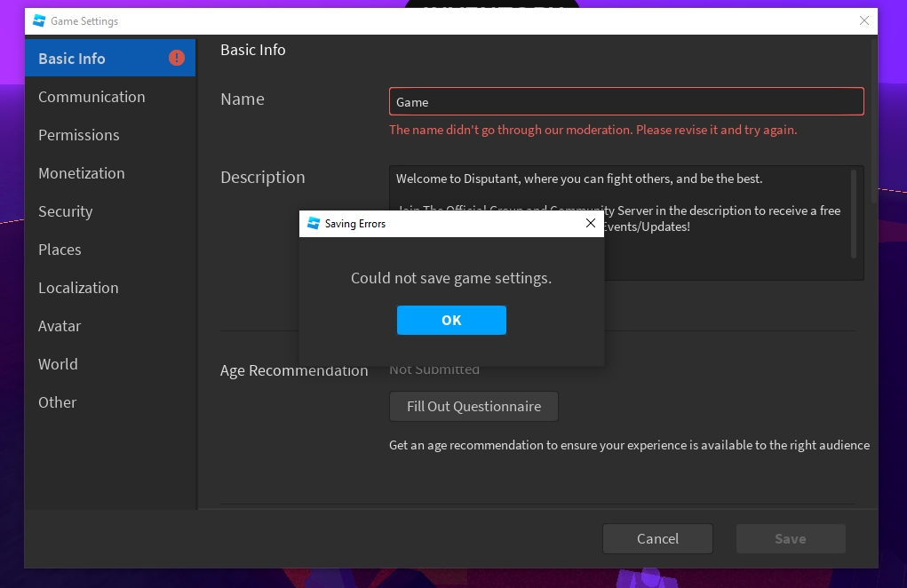
Task: Select the Places section
Action: click(60, 250)
